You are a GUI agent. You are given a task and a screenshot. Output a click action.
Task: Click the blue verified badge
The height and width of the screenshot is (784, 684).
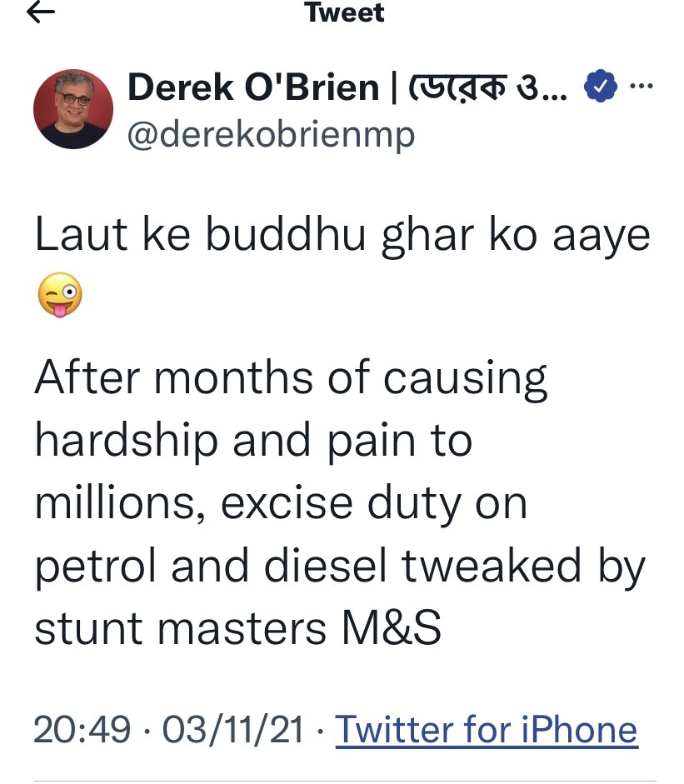pyautogui.click(x=600, y=87)
